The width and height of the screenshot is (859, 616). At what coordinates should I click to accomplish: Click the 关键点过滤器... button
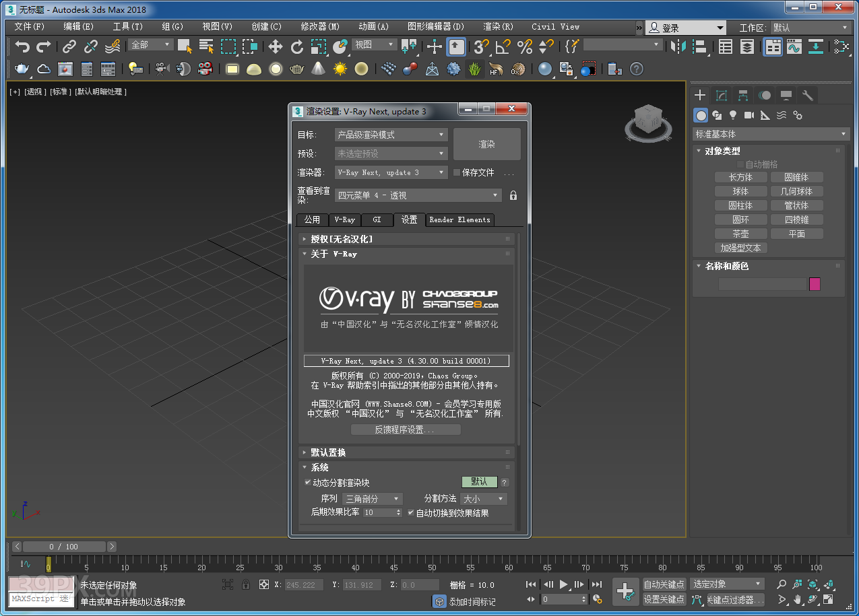point(736,599)
